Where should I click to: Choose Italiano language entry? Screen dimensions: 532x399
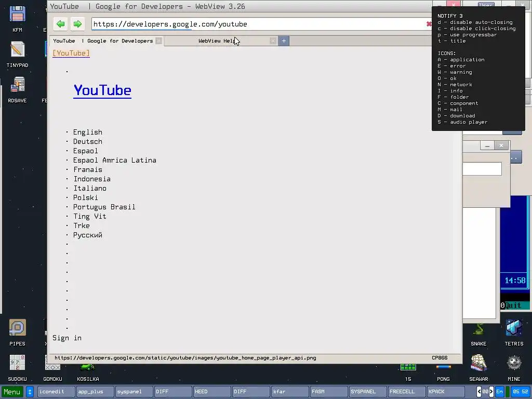point(90,188)
